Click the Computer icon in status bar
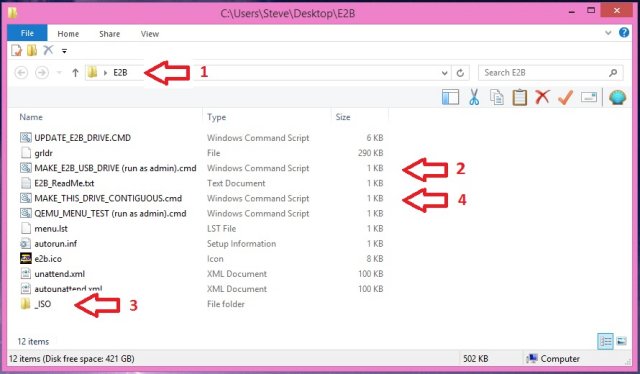 [532, 358]
